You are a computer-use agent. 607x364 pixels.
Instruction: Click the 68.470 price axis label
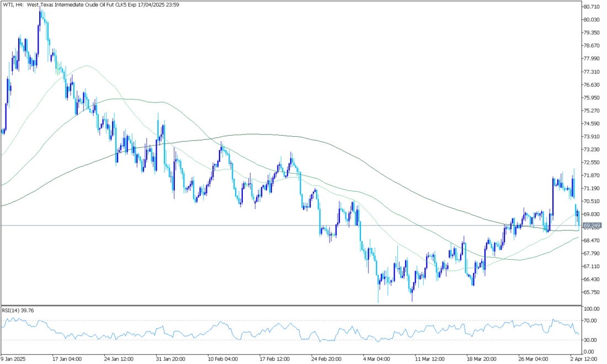click(592, 240)
